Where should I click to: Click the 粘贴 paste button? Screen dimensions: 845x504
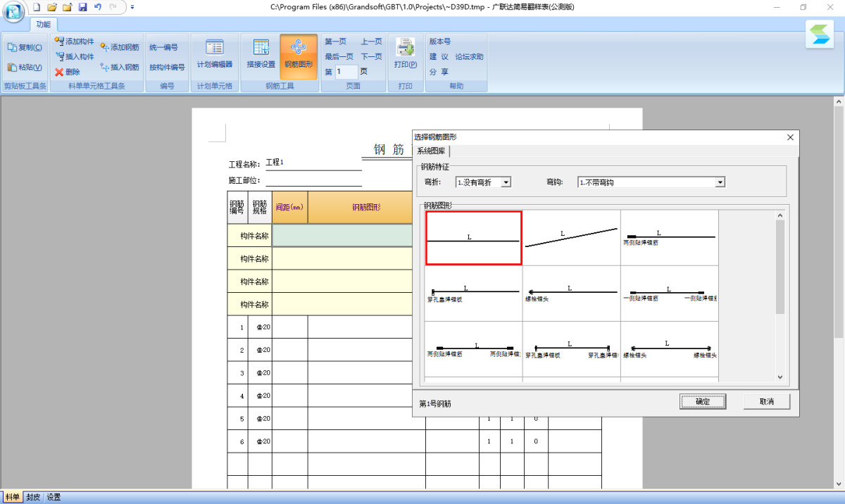pyautogui.click(x=25, y=68)
